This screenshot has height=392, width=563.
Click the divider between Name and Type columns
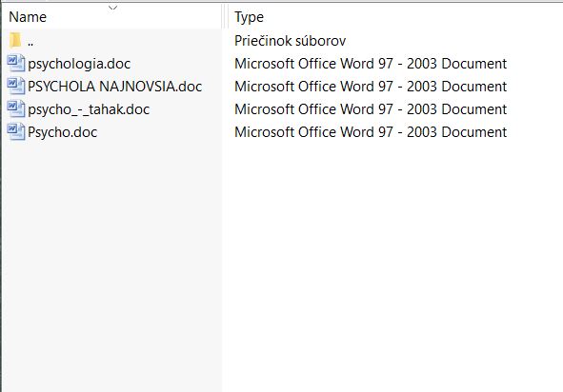[x=225, y=16]
